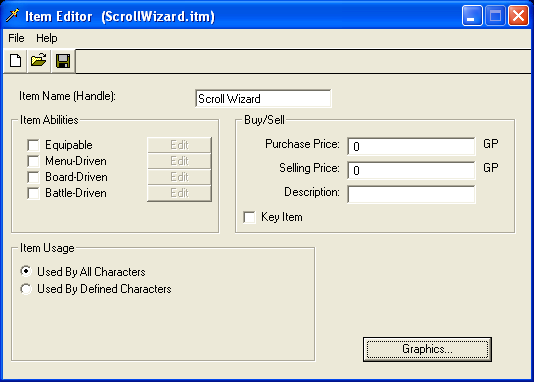Click the 'Description:' label
The image size is (534, 382).
click(312, 192)
